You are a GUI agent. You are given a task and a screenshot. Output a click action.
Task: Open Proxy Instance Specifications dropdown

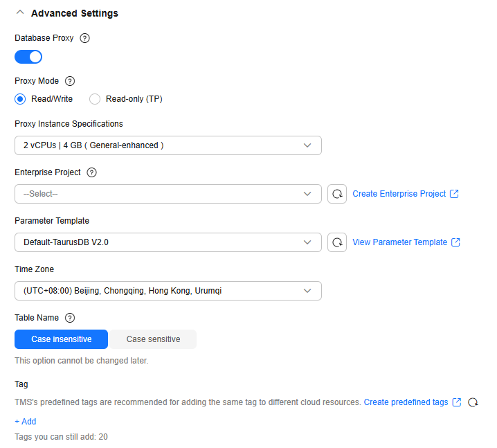[x=168, y=145]
